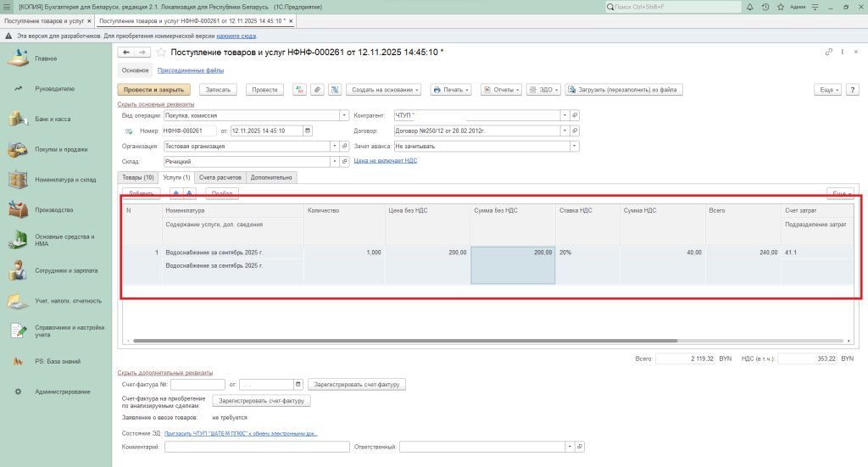Expand the Склад dropdown list
Viewport: 868px width, 467px height.
334,161
